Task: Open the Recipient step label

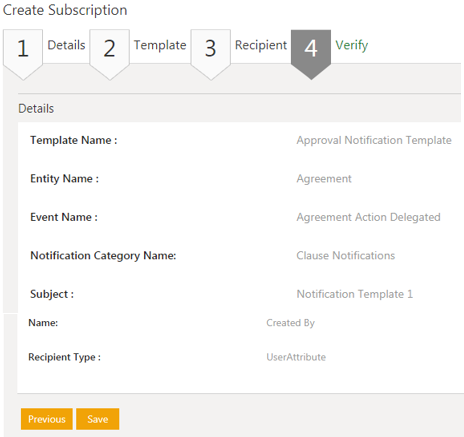Action: 261,45
